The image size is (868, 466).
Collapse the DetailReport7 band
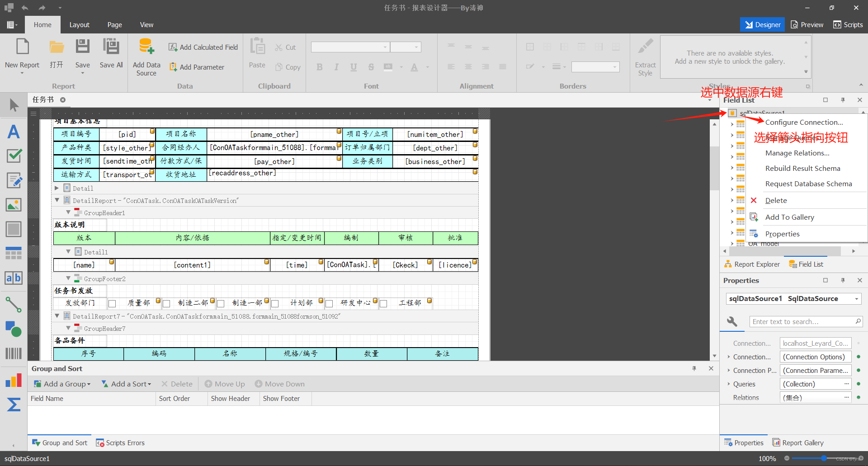point(57,316)
